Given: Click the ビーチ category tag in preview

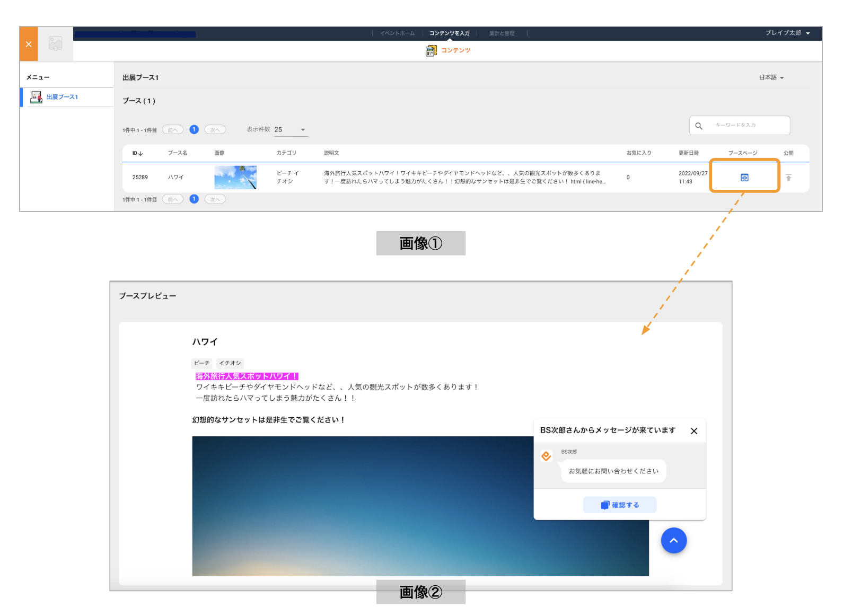Looking at the screenshot, I should [202, 363].
